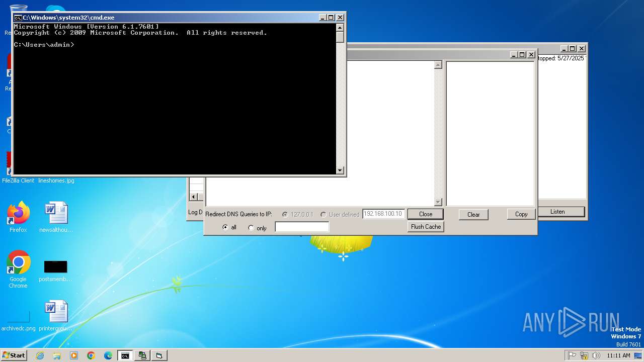Click the left scroll arrow in back panel

coord(194,197)
